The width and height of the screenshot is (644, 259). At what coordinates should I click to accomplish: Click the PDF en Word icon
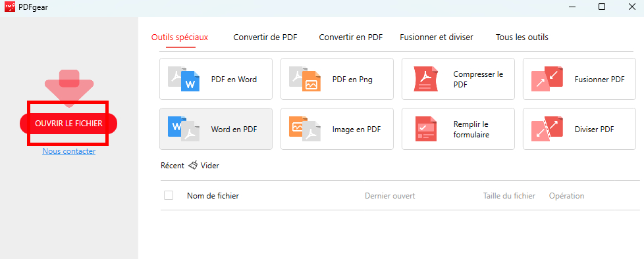[x=184, y=79]
